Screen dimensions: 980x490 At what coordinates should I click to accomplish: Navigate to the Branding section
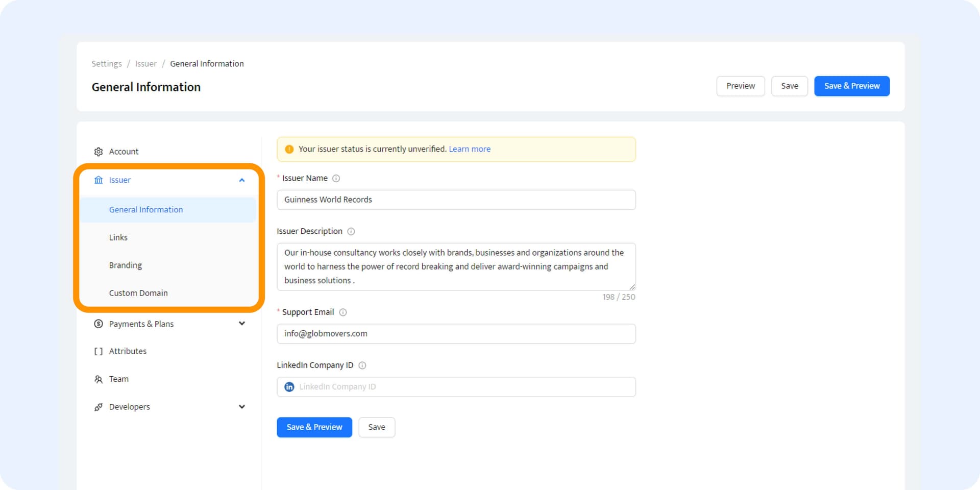(x=125, y=265)
